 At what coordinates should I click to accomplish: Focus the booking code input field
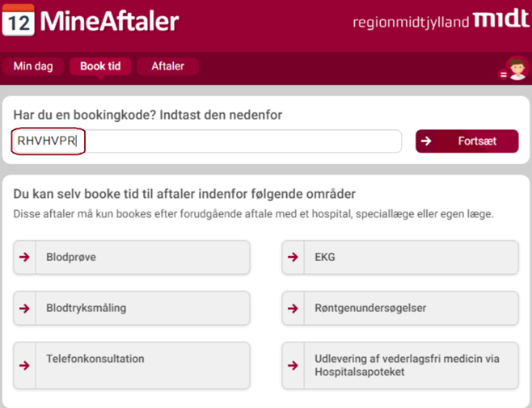pos(207,141)
